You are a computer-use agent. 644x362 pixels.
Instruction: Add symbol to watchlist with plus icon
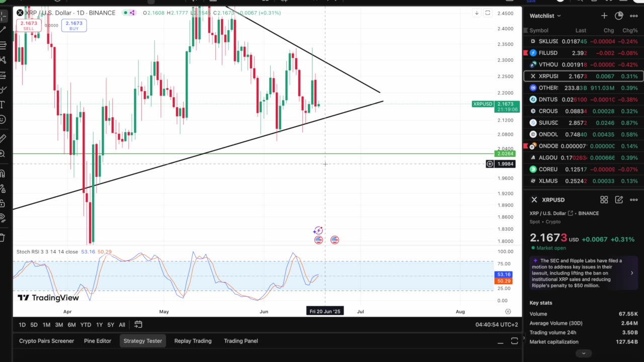(x=604, y=16)
